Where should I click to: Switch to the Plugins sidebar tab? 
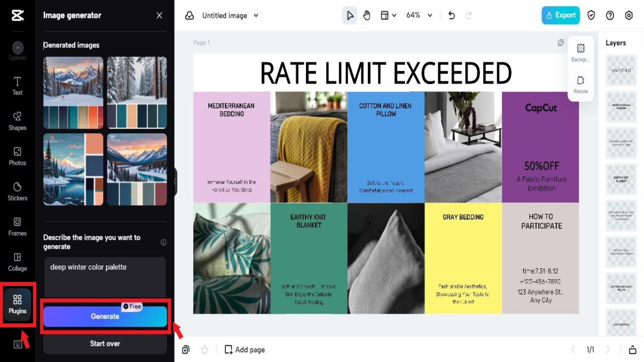[x=17, y=304]
